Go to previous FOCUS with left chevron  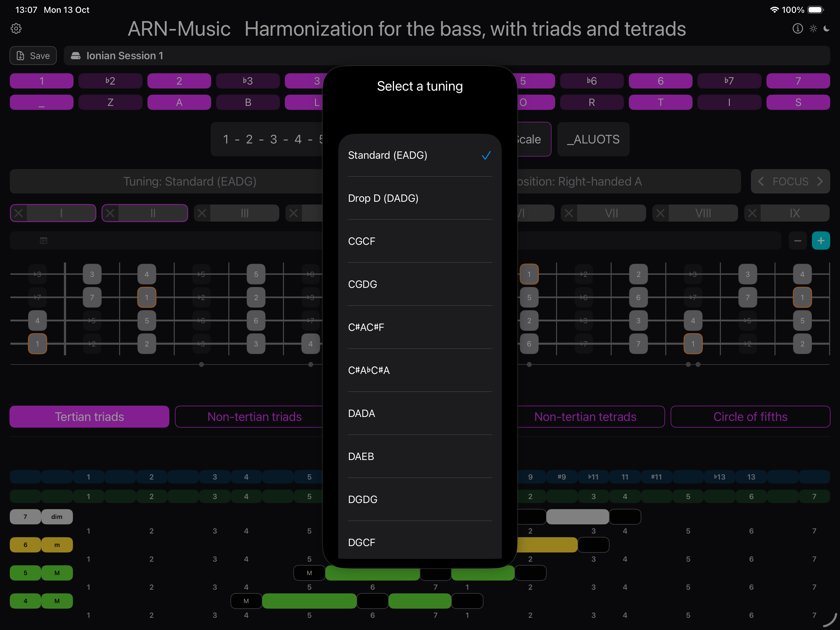761,182
